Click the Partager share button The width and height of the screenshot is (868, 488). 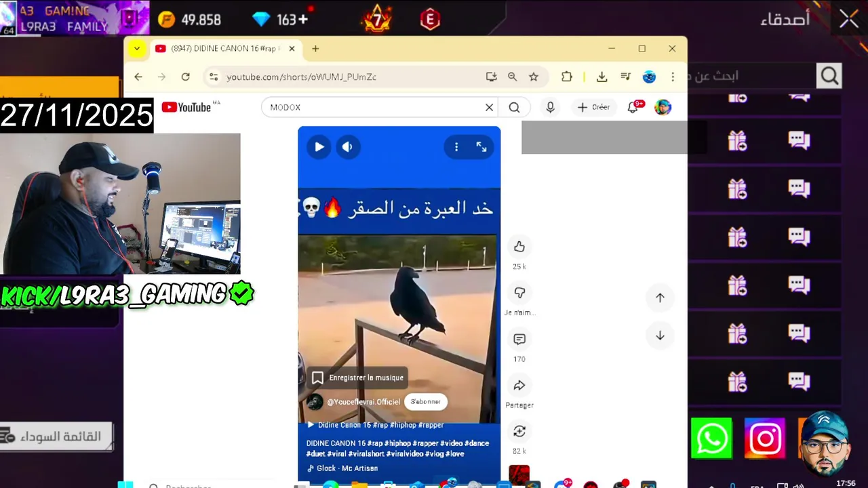[519, 385]
